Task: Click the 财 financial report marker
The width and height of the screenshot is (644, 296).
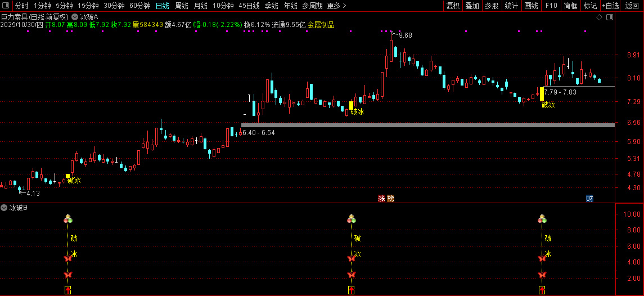Action: click(589, 199)
